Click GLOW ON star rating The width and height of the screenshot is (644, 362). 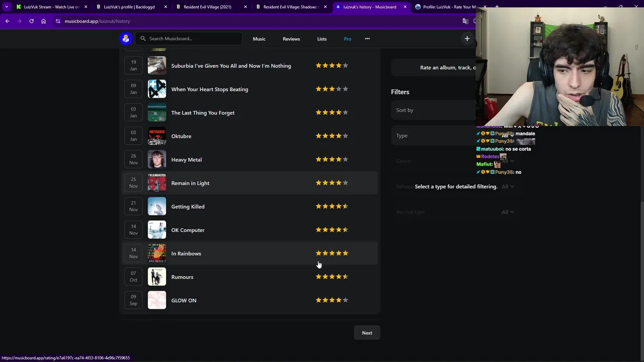pos(332,300)
